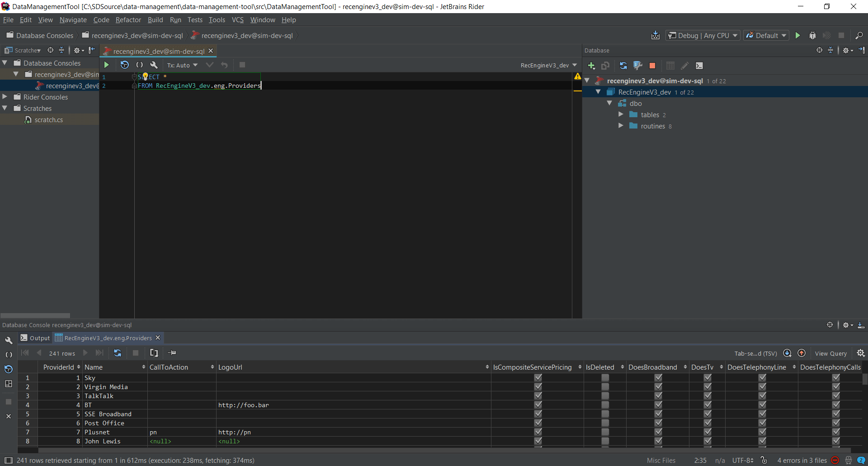This screenshot has width=868, height=466.
Task: Open result grid settings gear icon
Action: (x=861, y=353)
